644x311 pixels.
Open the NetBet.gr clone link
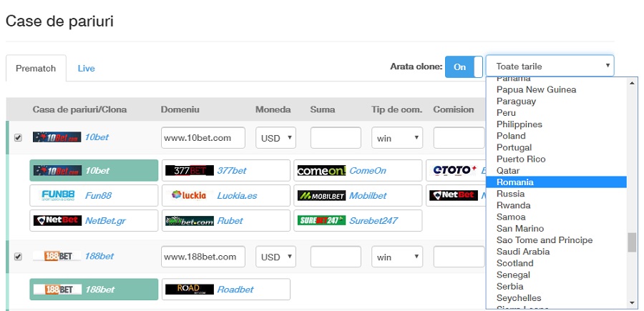(105, 220)
